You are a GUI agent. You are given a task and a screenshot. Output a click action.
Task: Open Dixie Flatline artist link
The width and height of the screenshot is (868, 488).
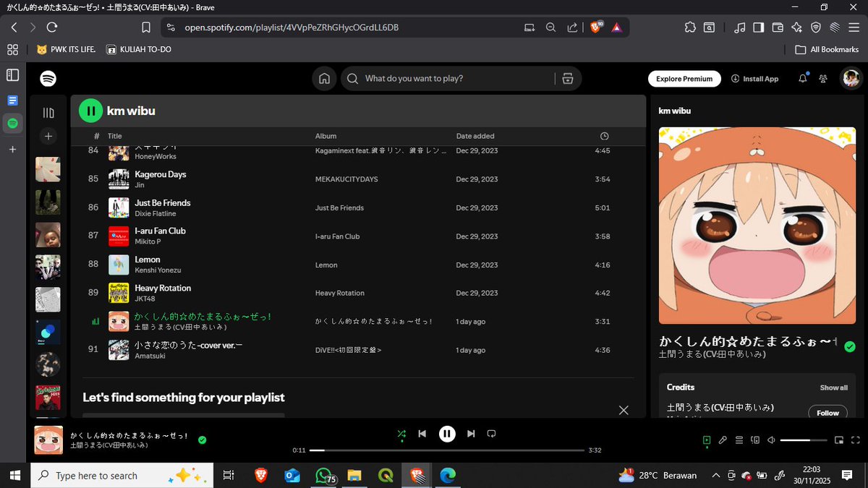155,213
